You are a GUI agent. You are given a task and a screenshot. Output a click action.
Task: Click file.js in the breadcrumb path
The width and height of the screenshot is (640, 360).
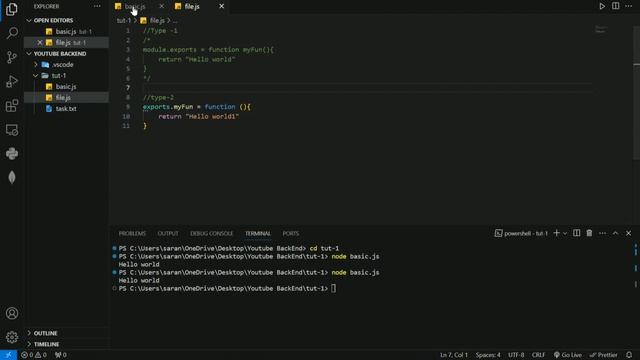pyautogui.click(x=157, y=20)
